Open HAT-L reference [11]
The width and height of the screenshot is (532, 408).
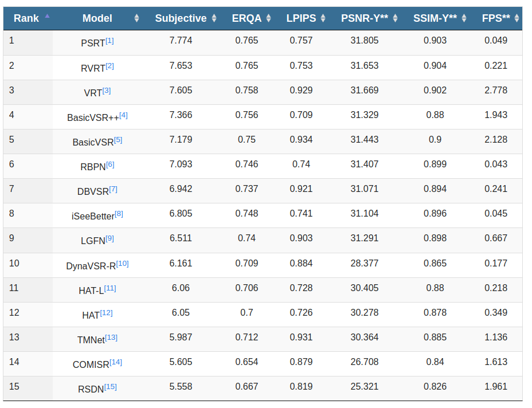tap(110, 288)
